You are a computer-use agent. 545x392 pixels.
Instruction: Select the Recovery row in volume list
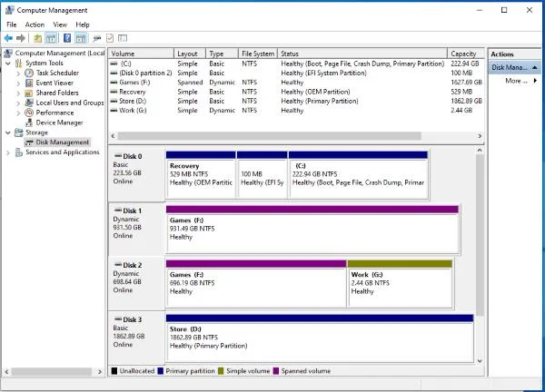click(296, 92)
